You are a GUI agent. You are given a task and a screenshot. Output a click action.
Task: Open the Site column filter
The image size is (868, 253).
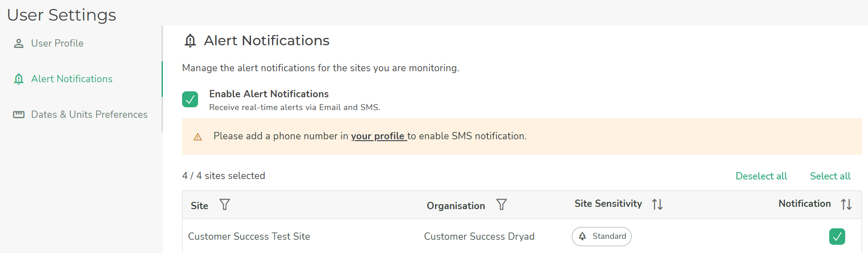pos(225,205)
